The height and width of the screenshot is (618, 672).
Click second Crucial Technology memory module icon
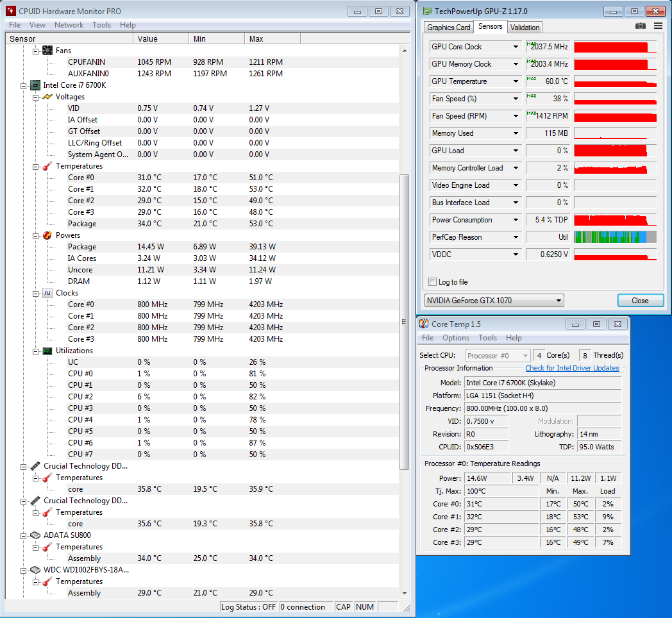pos(35,501)
